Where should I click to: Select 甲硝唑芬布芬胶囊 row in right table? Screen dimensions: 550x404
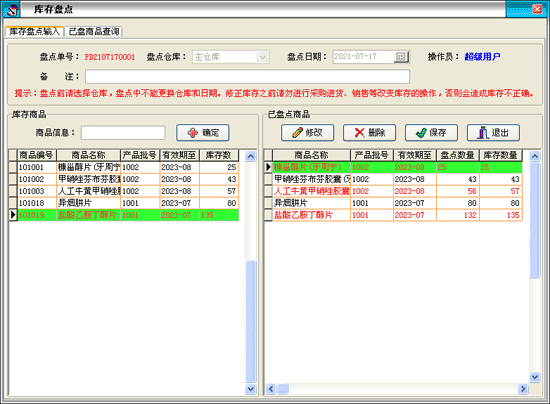coord(397,179)
